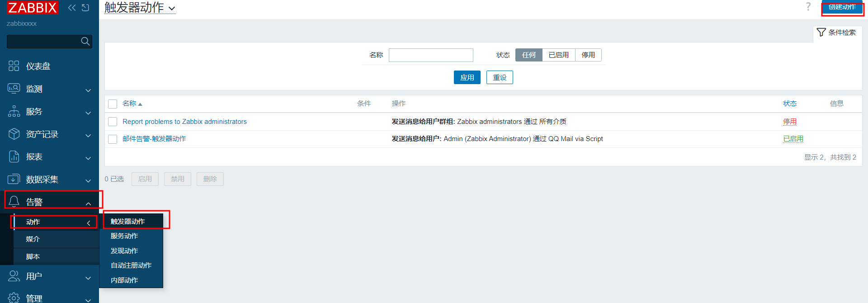Select 内部动作 in the submenu
The height and width of the screenshot is (303, 868).
pyautogui.click(x=131, y=280)
